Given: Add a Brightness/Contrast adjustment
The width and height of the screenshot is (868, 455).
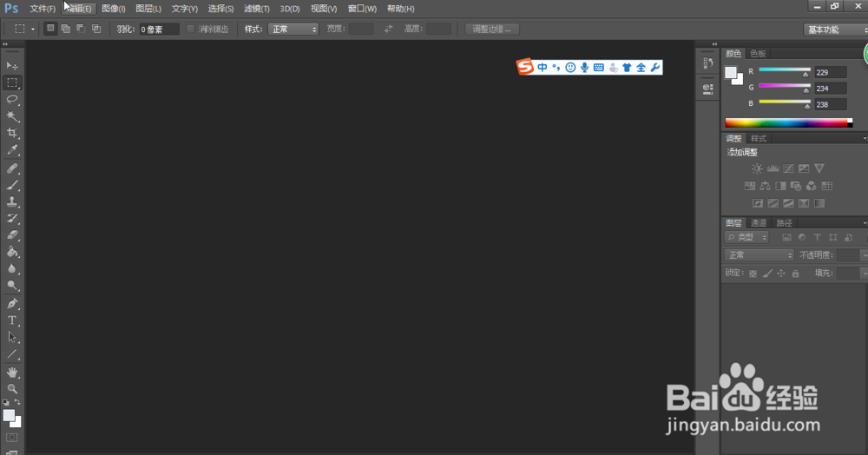Looking at the screenshot, I should 757,168.
